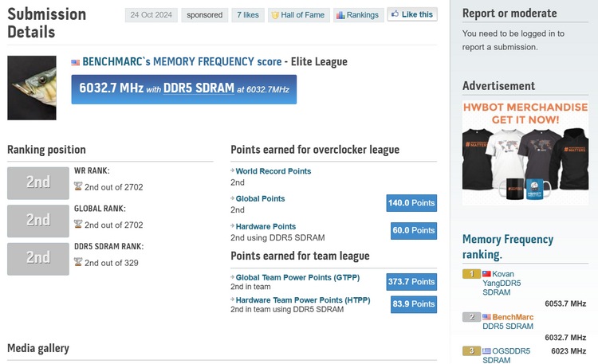Screen dimensions: 598x364
Task: Click the gold first place rank badge
Action: pyautogui.click(x=470, y=274)
